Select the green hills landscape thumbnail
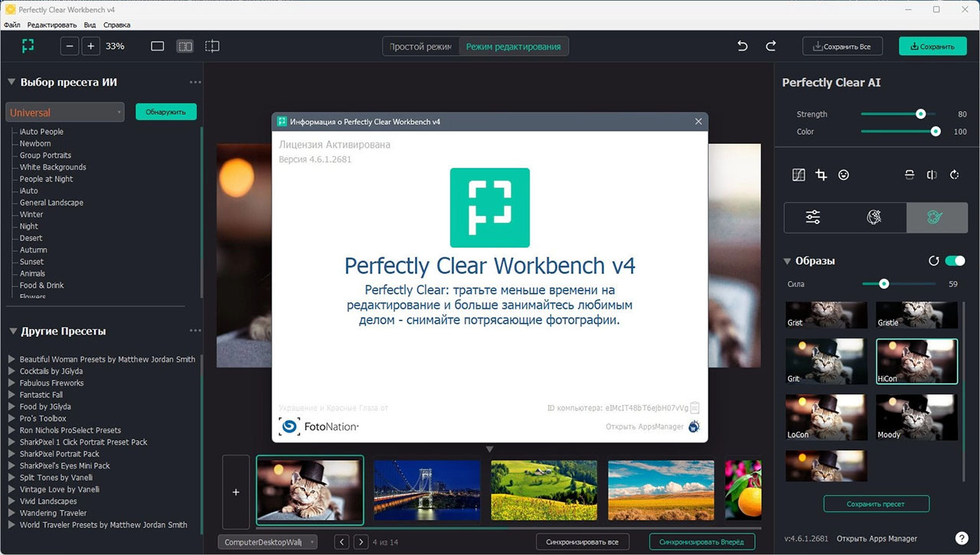This screenshot has height=555, width=980. [x=544, y=490]
